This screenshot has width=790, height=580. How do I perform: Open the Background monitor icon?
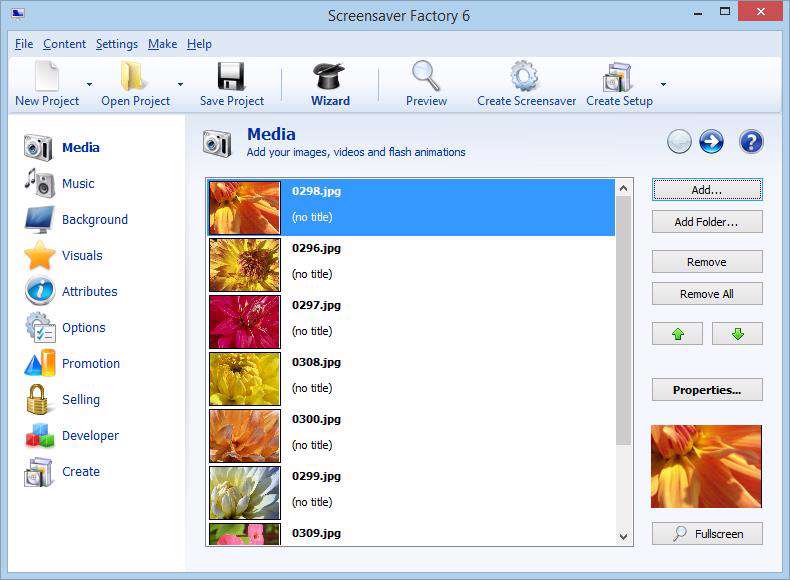click(39, 220)
